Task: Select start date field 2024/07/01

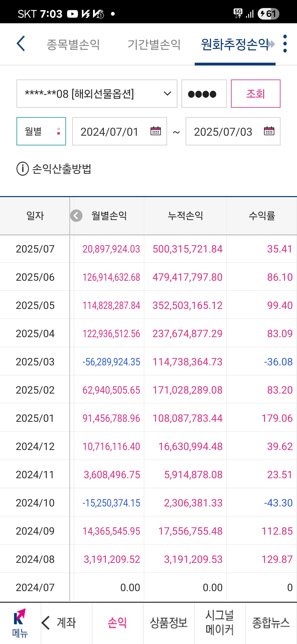Action: click(x=120, y=131)
